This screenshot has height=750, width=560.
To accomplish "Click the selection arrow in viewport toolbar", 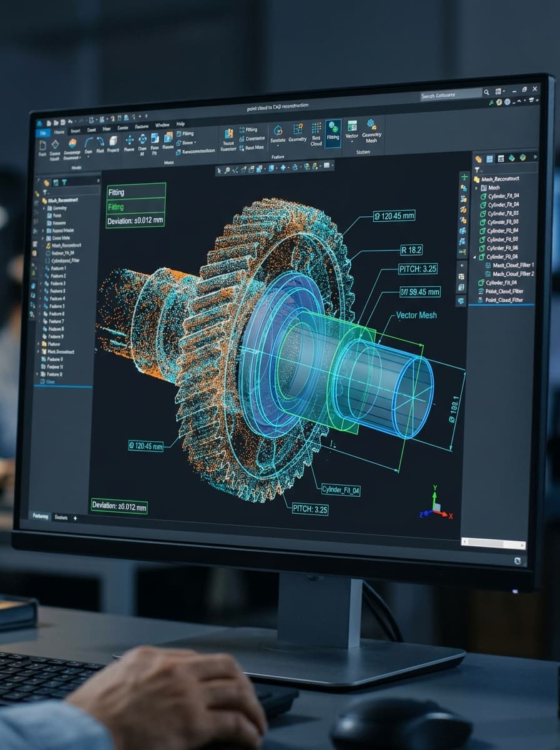I will pos(219,171).
